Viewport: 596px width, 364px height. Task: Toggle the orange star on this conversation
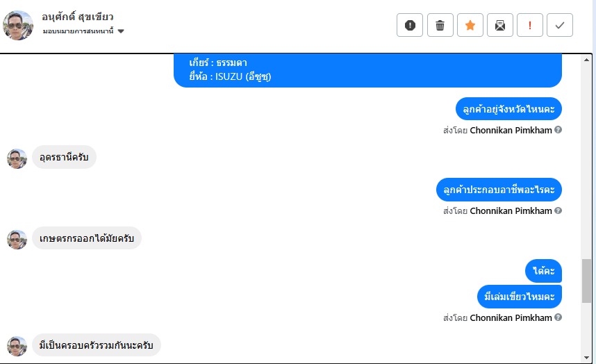(x=470, y=26)
